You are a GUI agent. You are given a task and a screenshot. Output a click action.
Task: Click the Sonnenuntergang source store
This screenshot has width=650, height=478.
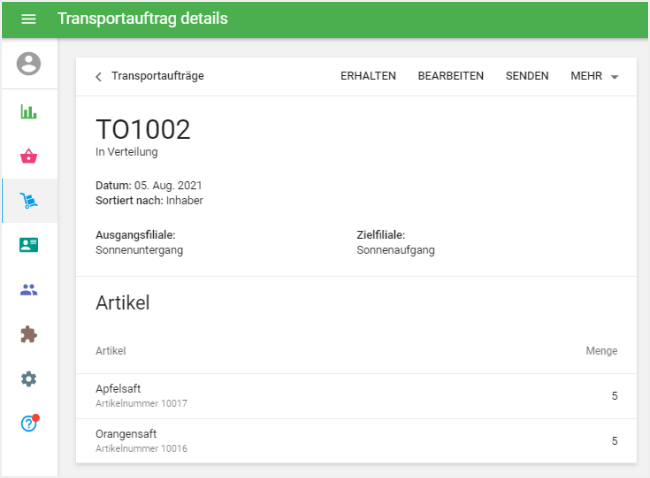click(139, 250)
